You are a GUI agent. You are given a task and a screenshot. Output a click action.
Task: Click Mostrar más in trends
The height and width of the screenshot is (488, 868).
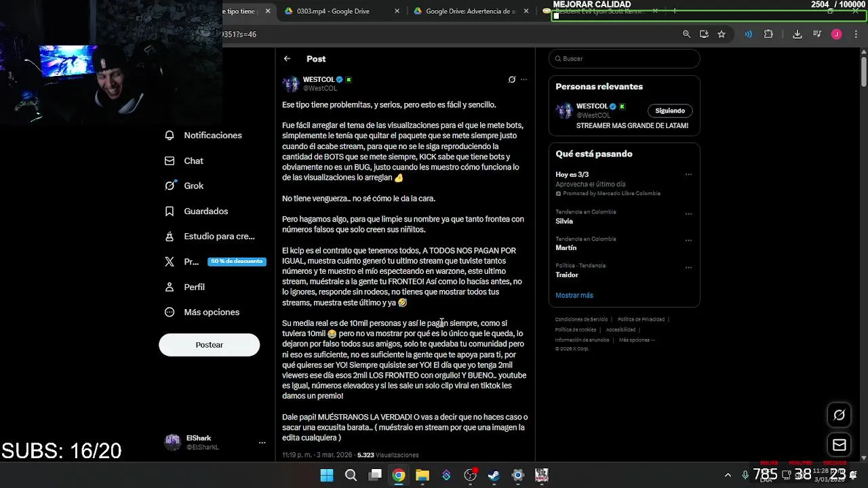click(x=574, y=296)
